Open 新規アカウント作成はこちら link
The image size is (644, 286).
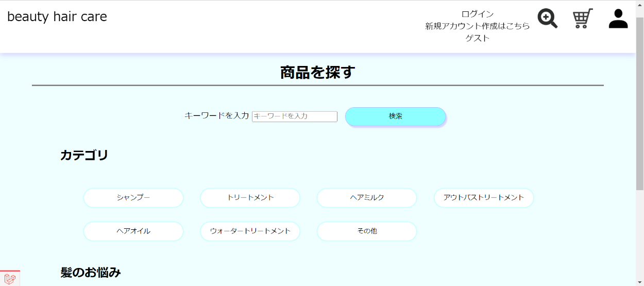point(477,26)
